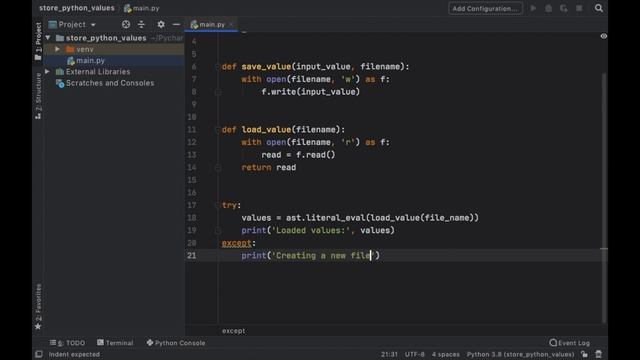This screenshot has width=640, height=360.
Task: Click the underlined except keyword on line 20
Action: (237, 243)
